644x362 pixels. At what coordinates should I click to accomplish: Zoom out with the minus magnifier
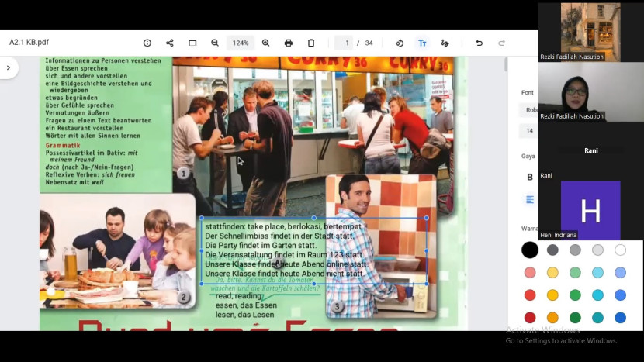pyautogui.click(x=215, y=43)
